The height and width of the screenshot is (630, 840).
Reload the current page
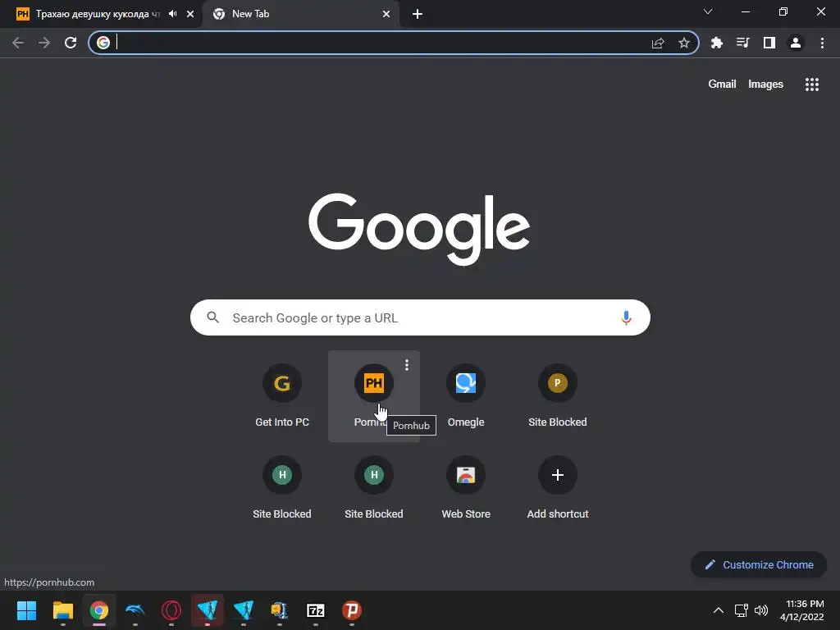pyautogui.click(x=71, y=43)
